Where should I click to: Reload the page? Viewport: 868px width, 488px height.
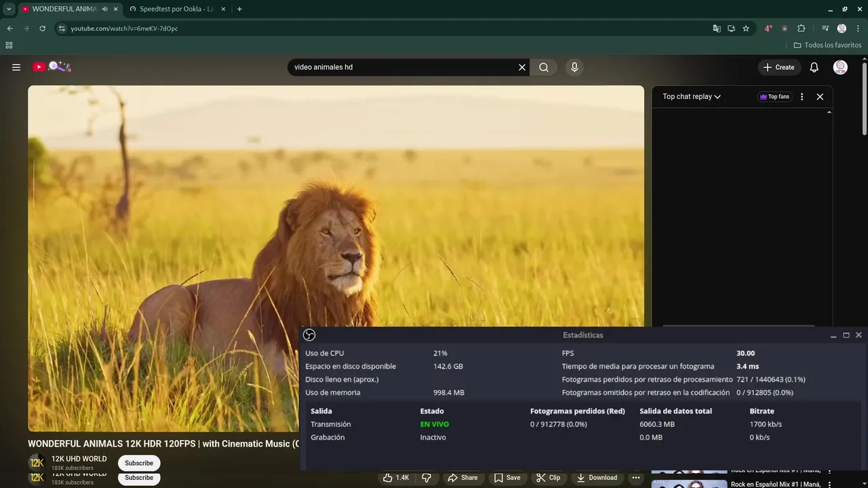tap(42, 28)
